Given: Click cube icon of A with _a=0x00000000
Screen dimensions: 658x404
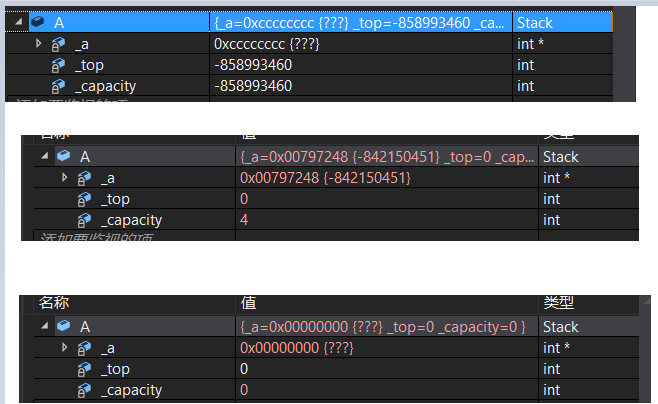Looking at the screenshot, I should click(63, 326).
